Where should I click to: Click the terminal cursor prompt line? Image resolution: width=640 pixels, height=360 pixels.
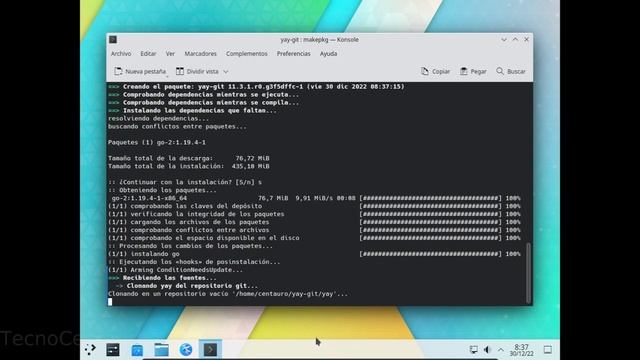pyautogui.click(x=110, y=302)
